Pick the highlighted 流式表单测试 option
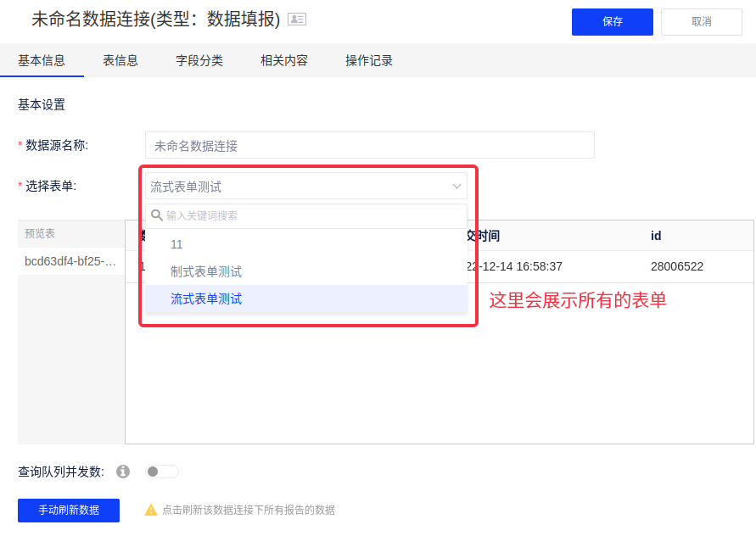 click(x=206, y=299)
